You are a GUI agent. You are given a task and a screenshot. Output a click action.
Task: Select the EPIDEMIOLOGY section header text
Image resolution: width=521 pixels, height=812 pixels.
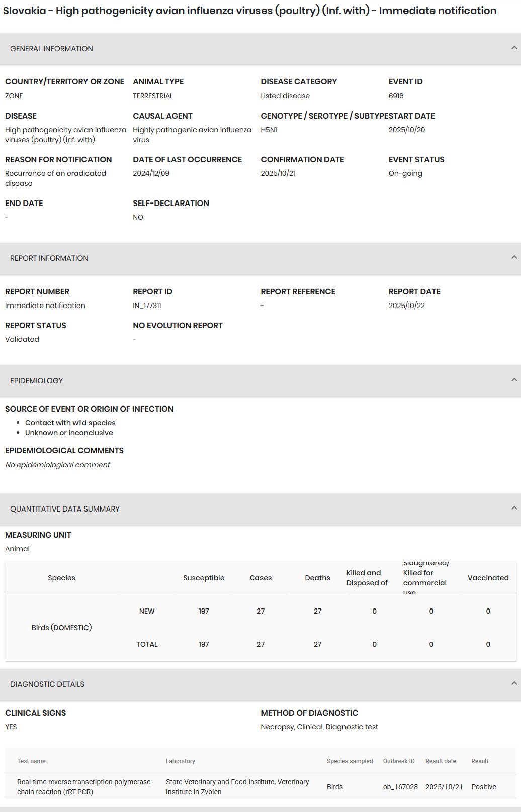(37, 381)
